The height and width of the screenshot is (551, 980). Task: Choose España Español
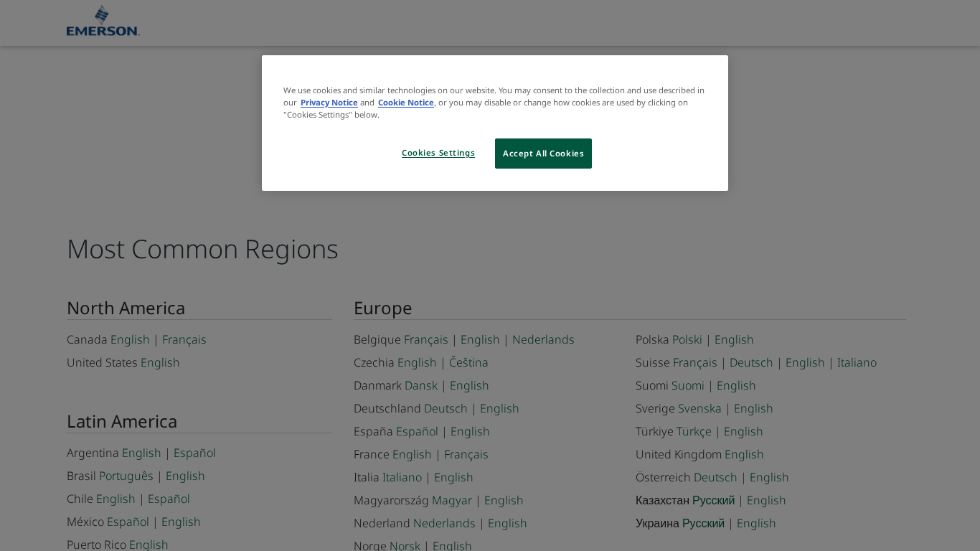click(417, 431)
